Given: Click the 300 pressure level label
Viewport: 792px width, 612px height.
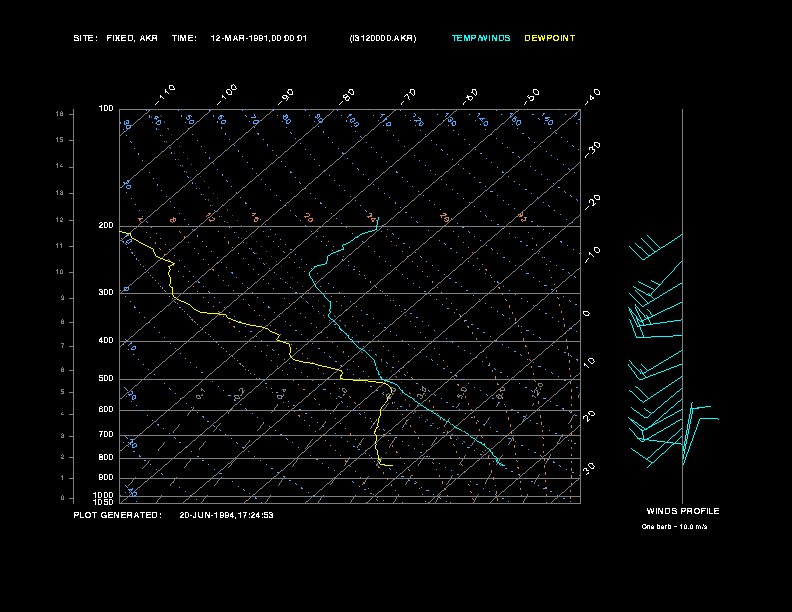Looking at the screenshot, I should (106, 292).
